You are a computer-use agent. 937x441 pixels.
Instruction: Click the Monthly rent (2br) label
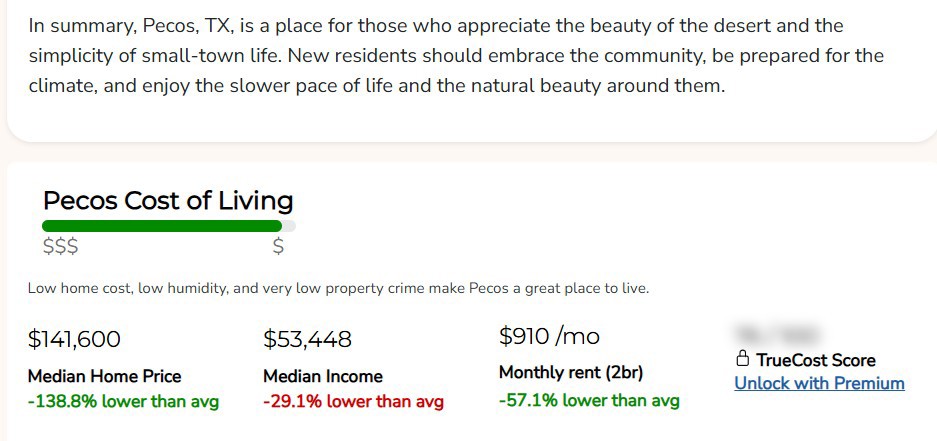(571, 373)
